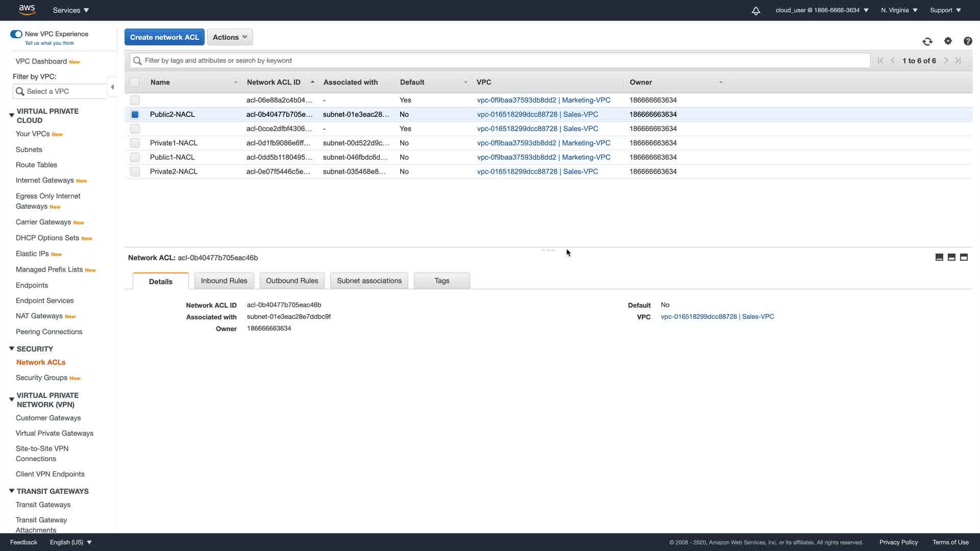
Task: Collapse the left navigation pane arrow
Action: [112, 87]
